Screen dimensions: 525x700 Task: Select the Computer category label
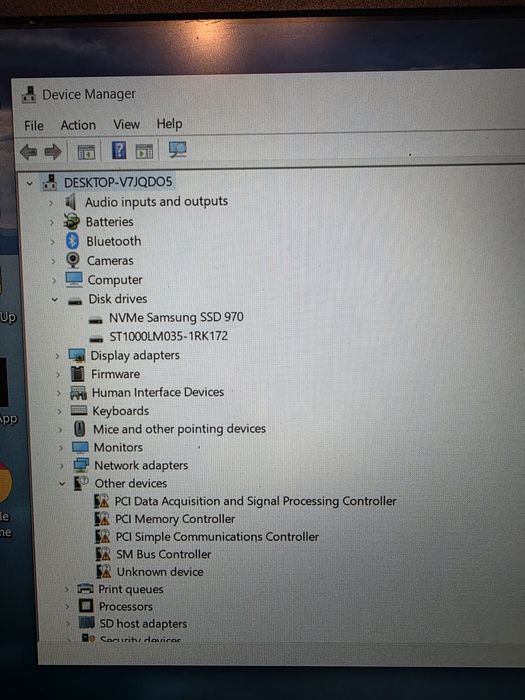click(115, 280)
